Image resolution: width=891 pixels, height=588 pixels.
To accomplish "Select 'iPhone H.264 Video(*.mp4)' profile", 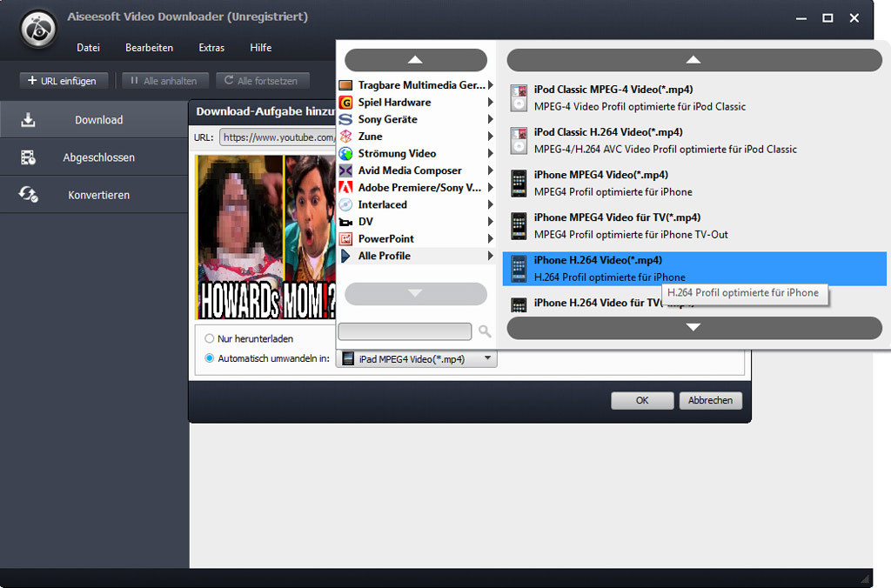I will click(694, 268).
